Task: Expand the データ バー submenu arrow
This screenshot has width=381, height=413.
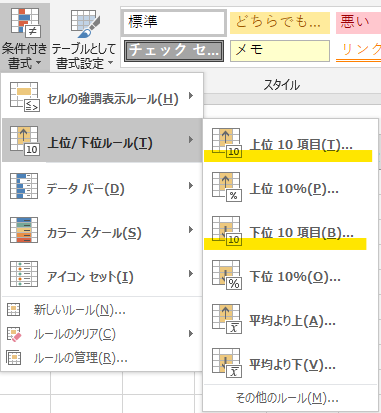Action: (191, 185)
